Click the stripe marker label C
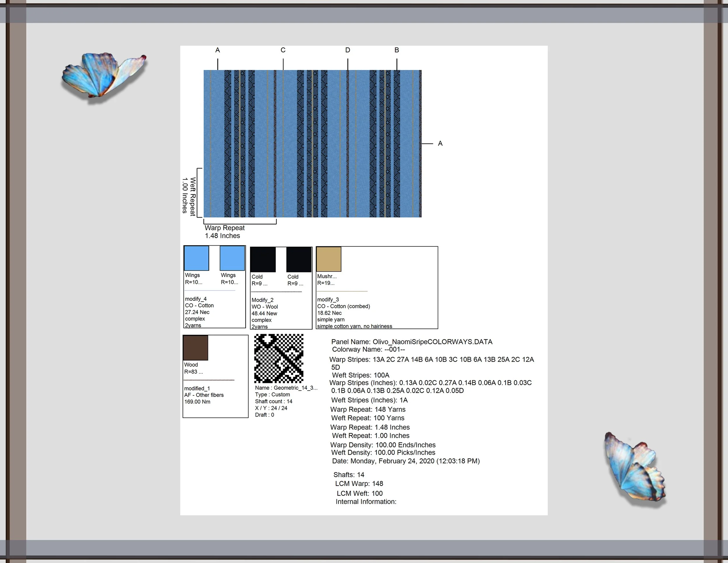Screen dimensions: 728x563 coord(283,50)
